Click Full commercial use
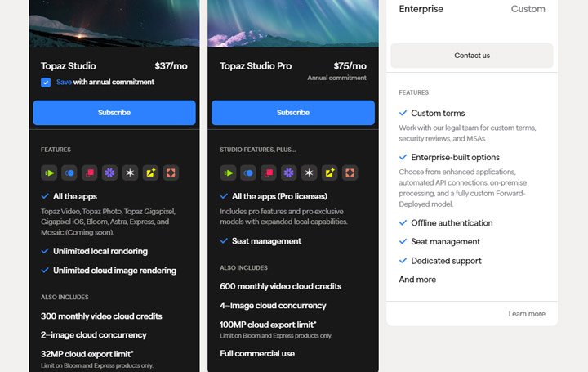This screenshot has height=372, width=588. 257,354
